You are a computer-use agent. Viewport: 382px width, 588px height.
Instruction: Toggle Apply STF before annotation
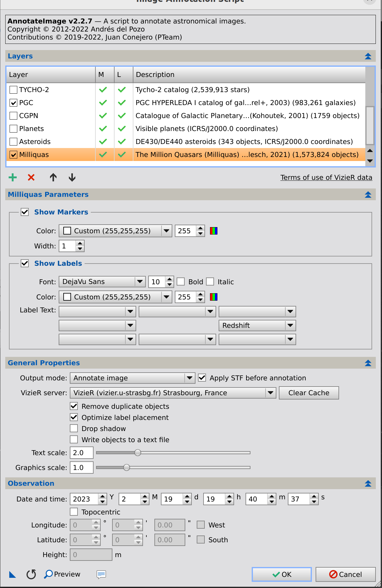[202, 378]
